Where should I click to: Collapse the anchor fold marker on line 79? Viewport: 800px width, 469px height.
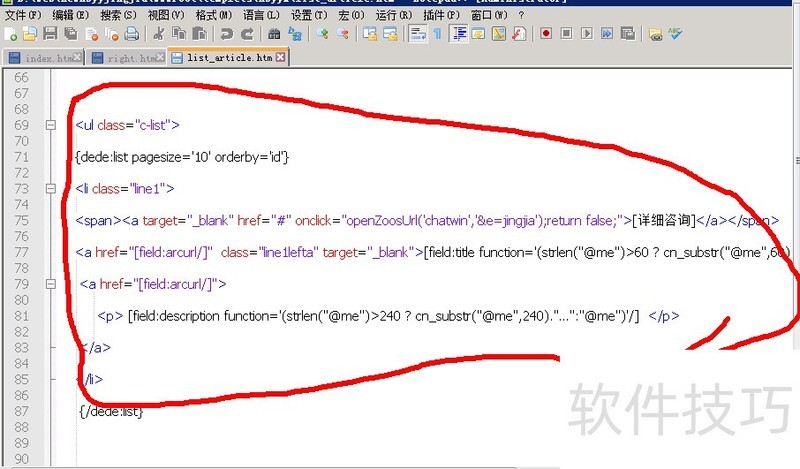point(51,284)
